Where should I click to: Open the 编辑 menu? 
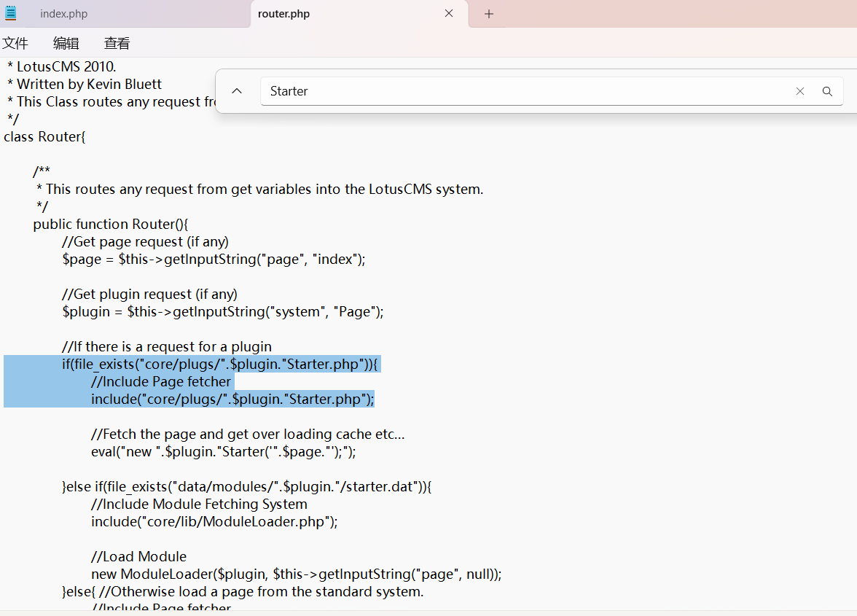click(x=66, y=43)
